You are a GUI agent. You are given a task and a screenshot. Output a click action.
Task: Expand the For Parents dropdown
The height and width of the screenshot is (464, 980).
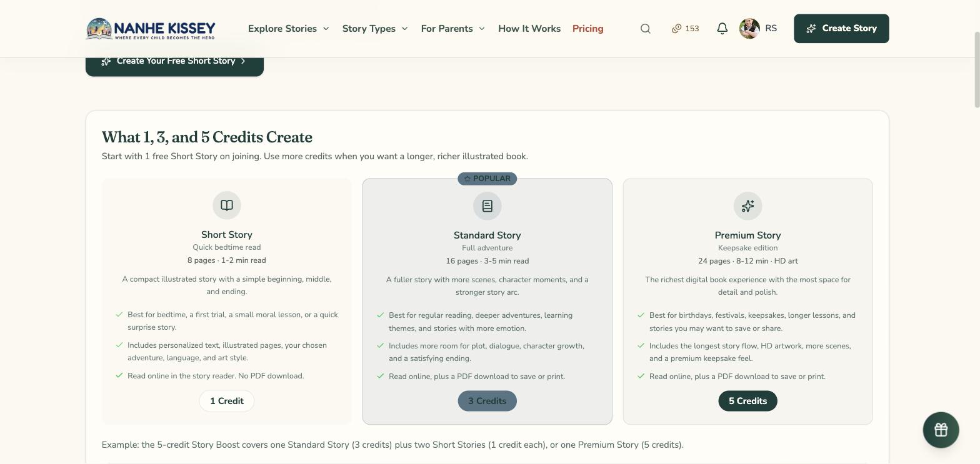coord(453,29)
